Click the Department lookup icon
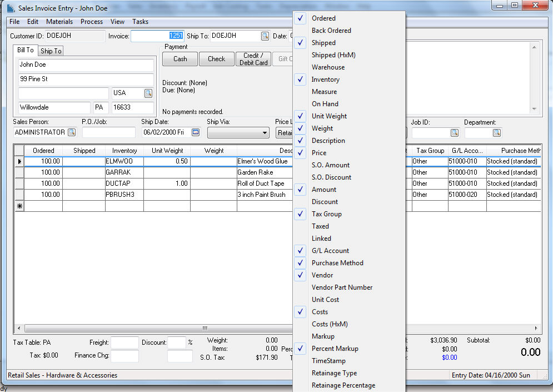 496,133
